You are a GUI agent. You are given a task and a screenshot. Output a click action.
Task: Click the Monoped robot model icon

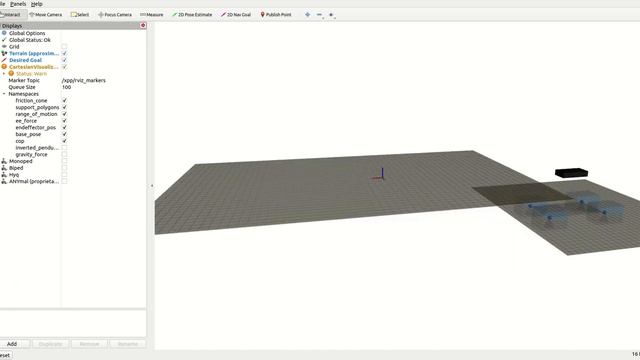[x=4, y=161]
